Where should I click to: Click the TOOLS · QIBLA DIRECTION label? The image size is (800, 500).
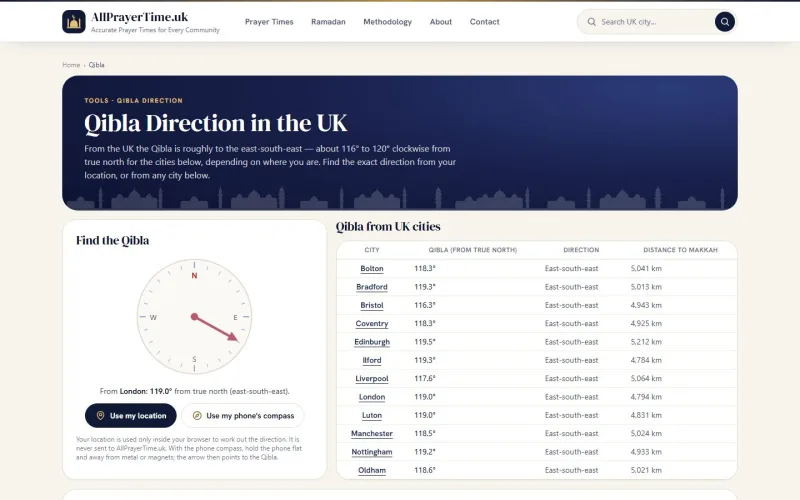tap(134, 101)
